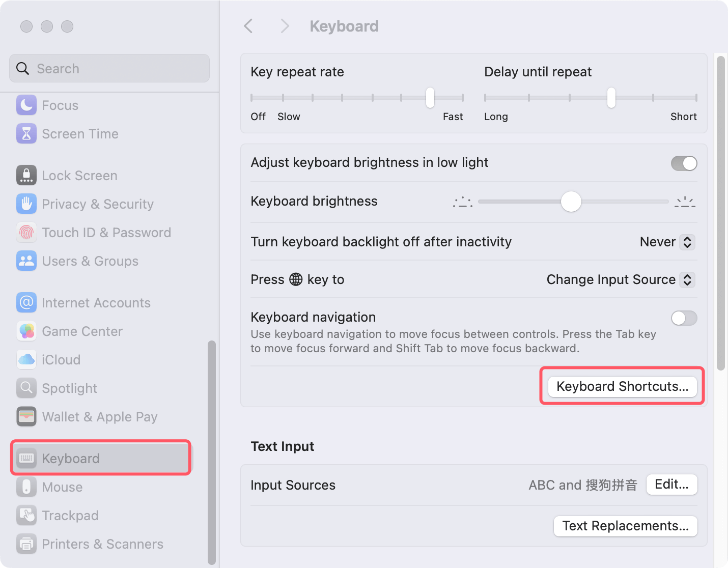Select the iCloud cloud icon

[x=26, y=359]
